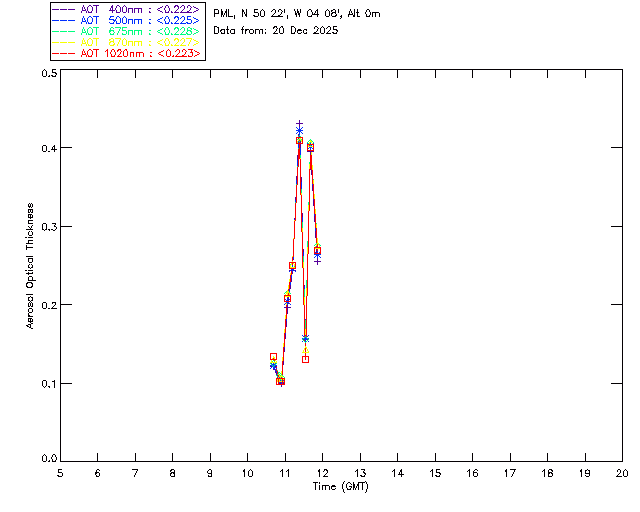Click the x-axis hour label 18

(547, 473)
